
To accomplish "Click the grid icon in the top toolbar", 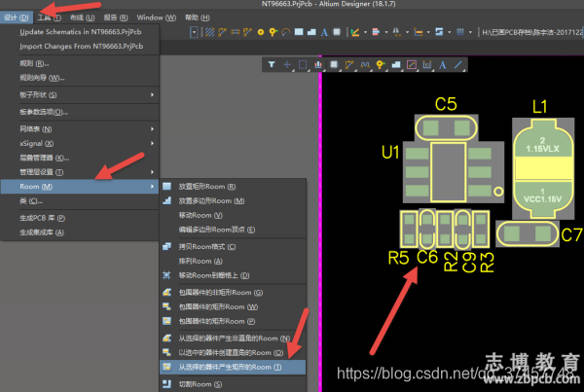I will coord(460,32).
